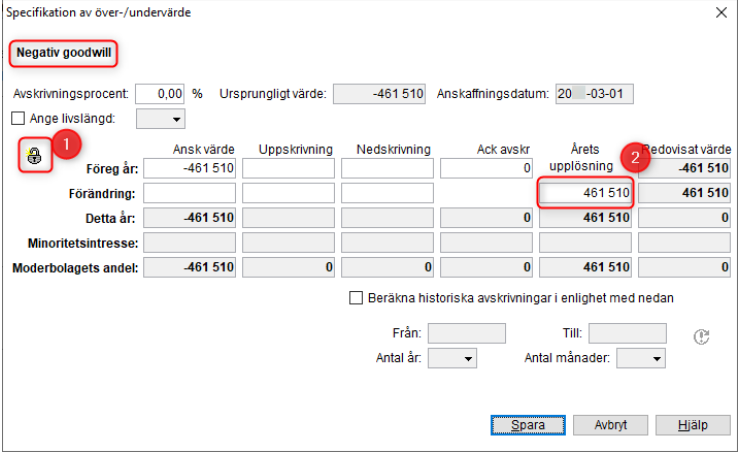The image size is (748, 458).
Task: Click the padlock unlock icon
Action: [34, 156]
